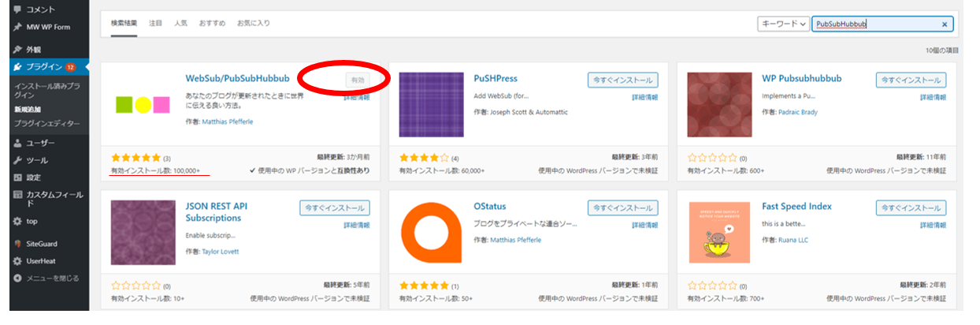This screenshot has width=980, height=325.
Task: Open the OStatus title link
Action: click(x=490, y=207)
